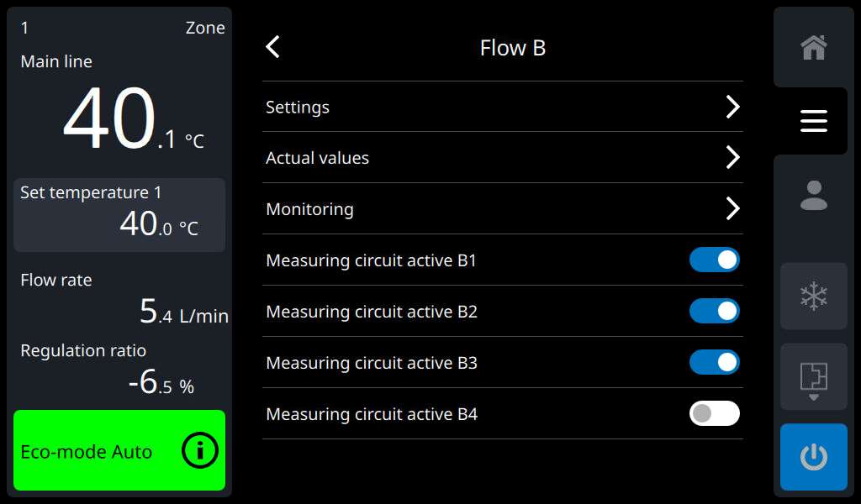The image size is (861, 504).
Task: Go to the Home screen icon
Action: pyautogui.click(x=813, y=48)
